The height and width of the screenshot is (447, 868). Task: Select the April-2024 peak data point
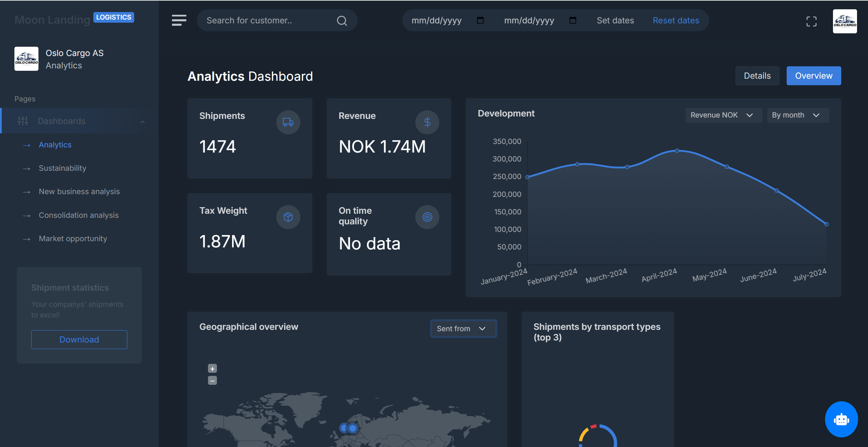pos(677,150)
